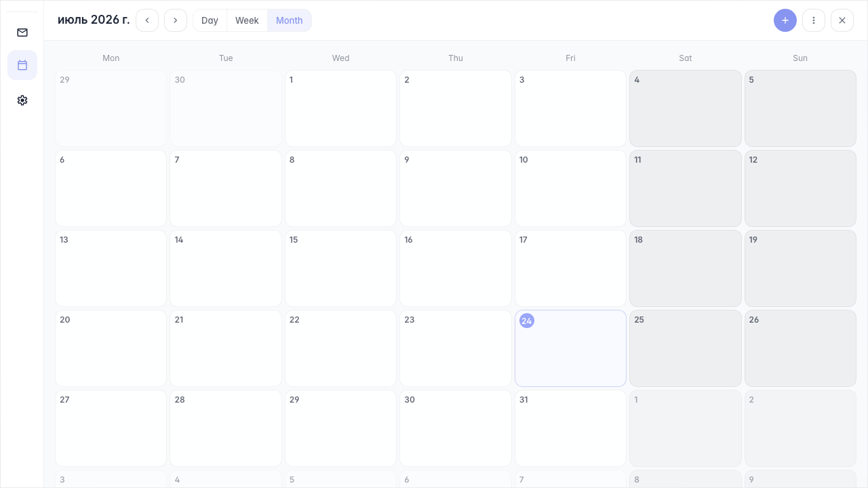Select Sunday August 2 cell

coord(800,428)
